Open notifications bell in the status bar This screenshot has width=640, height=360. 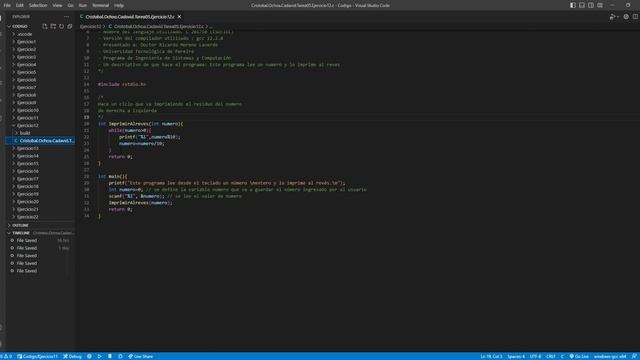[x=634, y=356]
